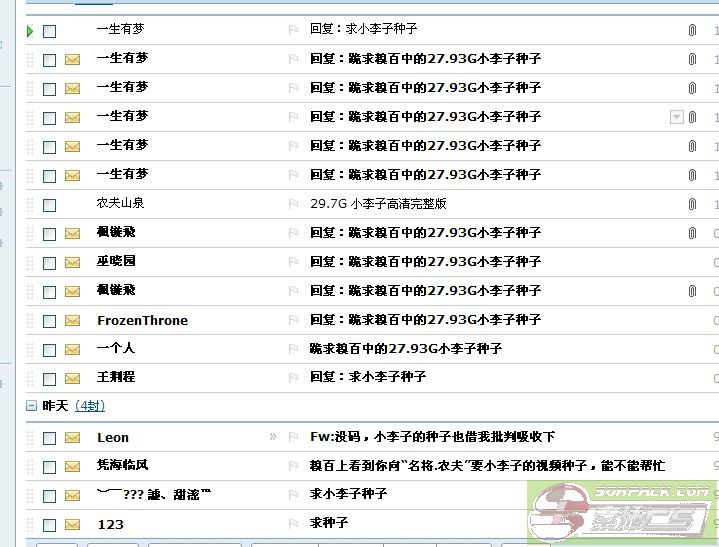Click the unread envelope icon beside FrozenThrone
The width and height of the screenshot is (719, 547).
pos(72,321)
